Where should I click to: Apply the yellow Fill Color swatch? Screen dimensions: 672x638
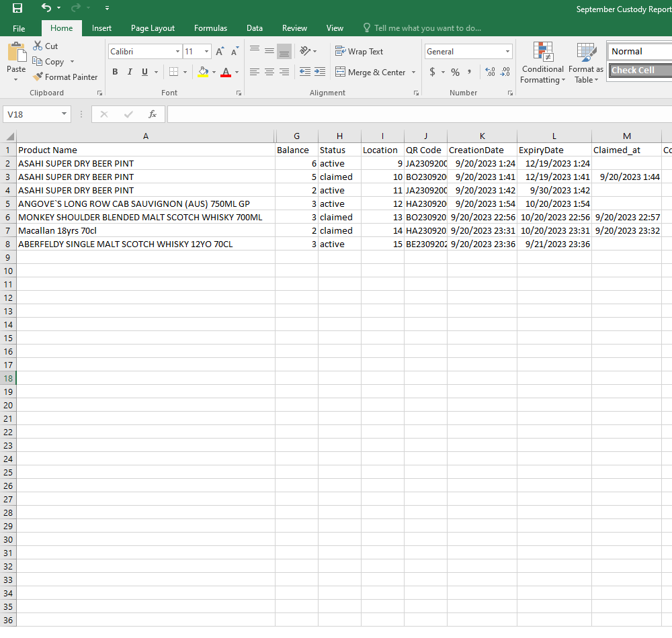tap(203, 72)
